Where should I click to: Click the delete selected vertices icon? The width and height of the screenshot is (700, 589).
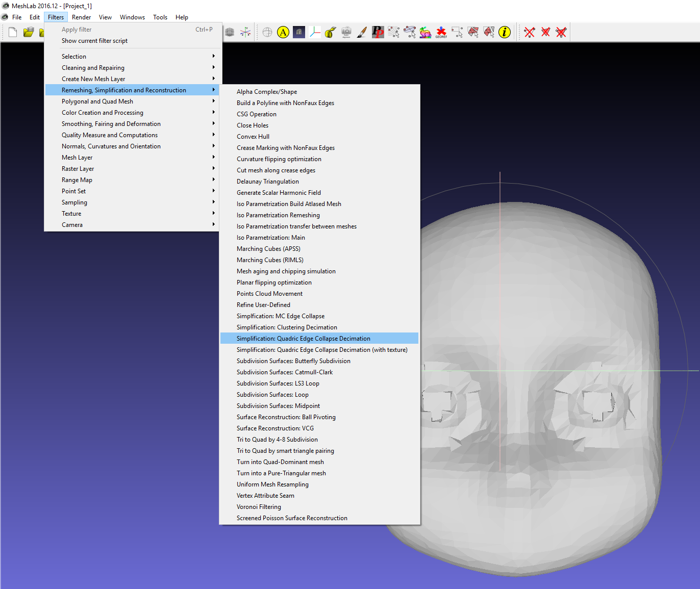[530, 33]
